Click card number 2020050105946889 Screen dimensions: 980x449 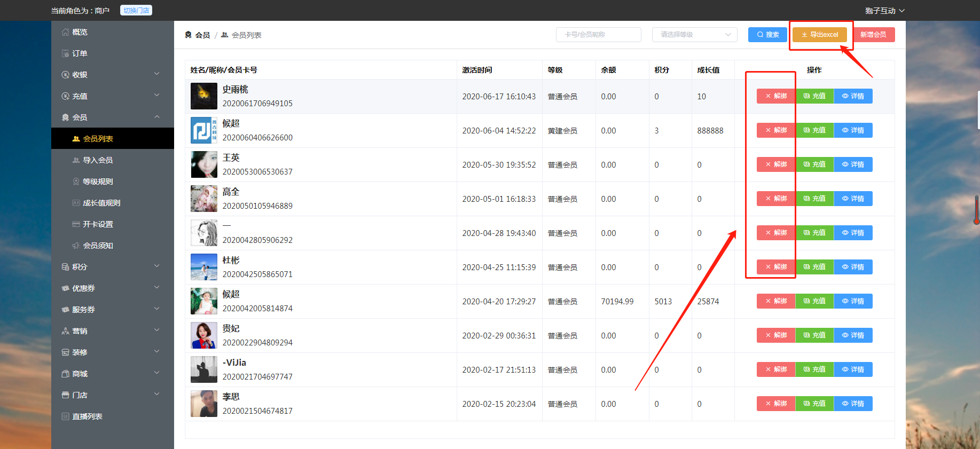coord(257,206)
